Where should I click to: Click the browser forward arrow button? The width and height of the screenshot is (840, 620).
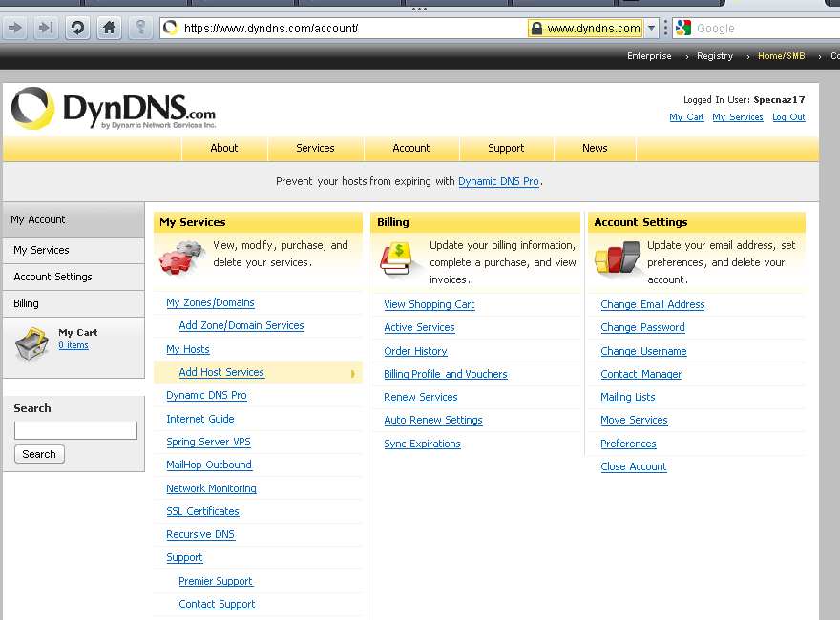pyautogui.click(x=15, y=28)
